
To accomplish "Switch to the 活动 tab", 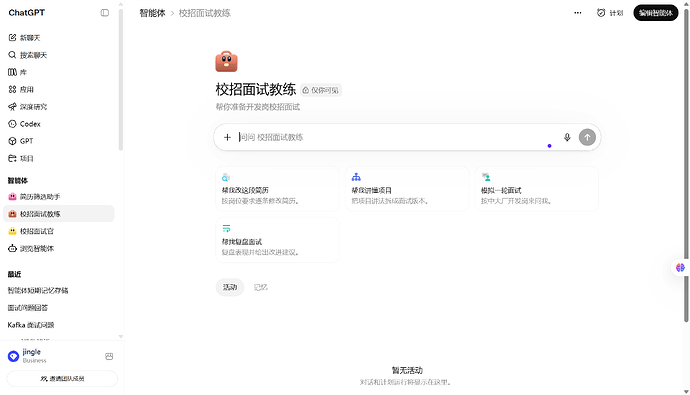I will pos(230,287).
